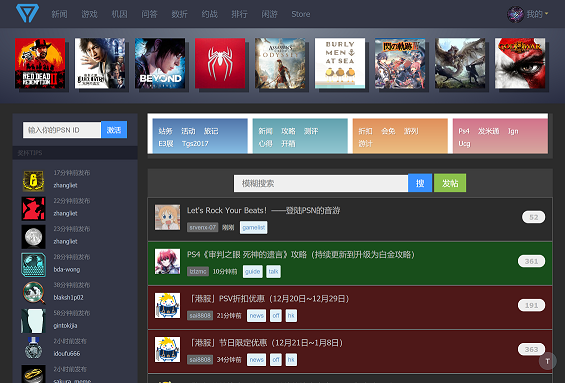Open the Ign category link
The image size is (565, 383).
[513, 131]
